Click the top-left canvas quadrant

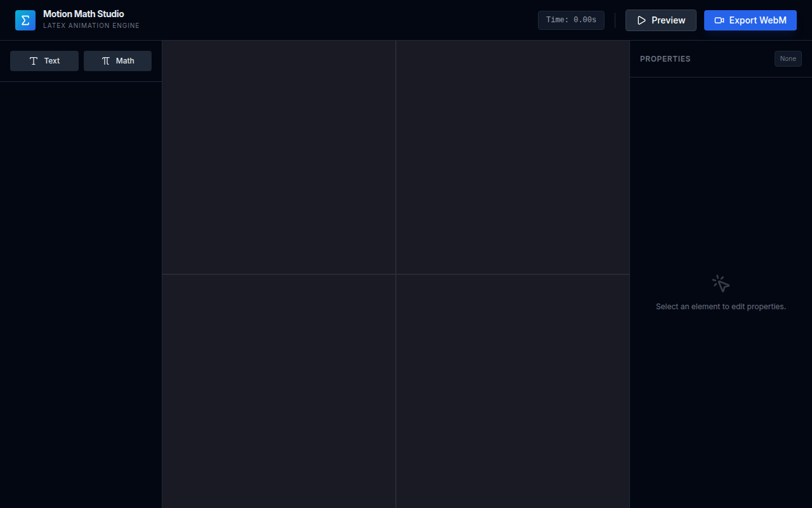pyautogui.click(x=279, y=157)
